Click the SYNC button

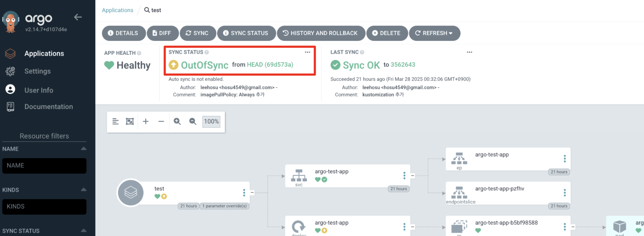click(x=198, y=33)
